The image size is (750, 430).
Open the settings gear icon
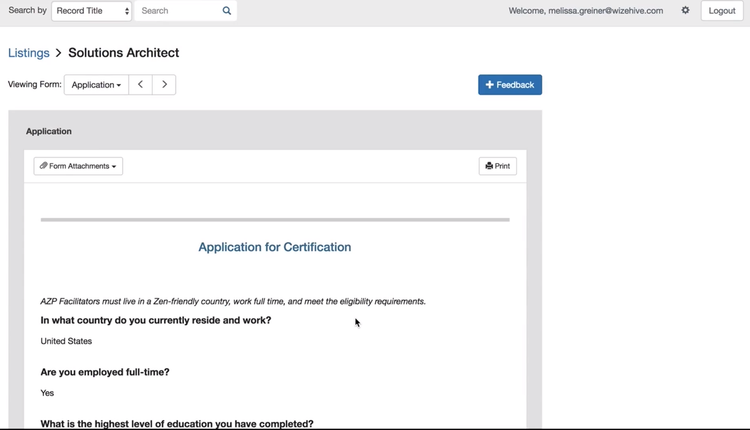tap(685, 11)
